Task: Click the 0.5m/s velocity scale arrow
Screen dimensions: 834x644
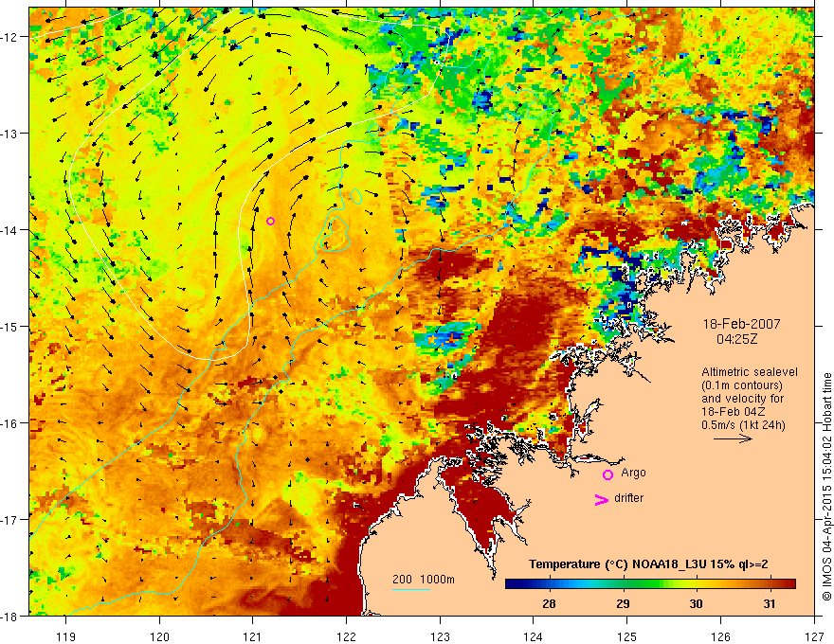Action: [x=733, y=438]
